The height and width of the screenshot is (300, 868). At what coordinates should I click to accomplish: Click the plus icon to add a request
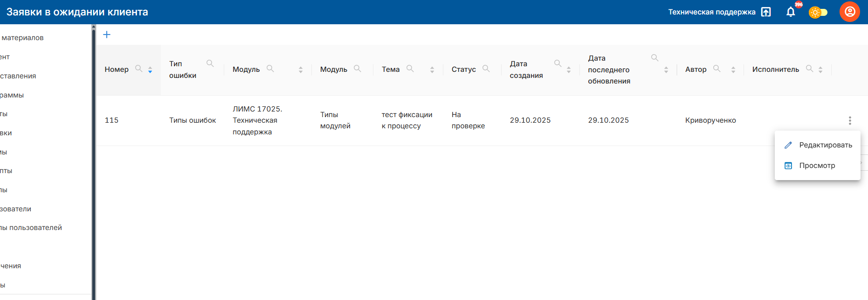107,35
